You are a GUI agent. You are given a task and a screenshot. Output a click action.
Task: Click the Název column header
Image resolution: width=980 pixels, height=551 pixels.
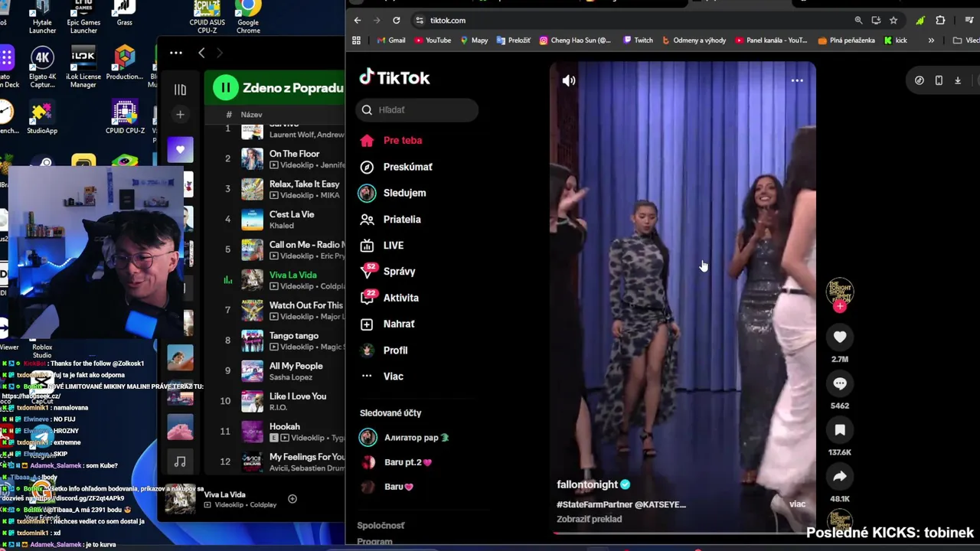[x=251, y=115]
